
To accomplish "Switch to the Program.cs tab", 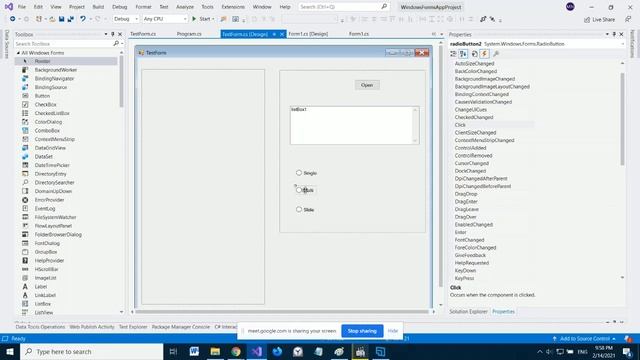I will [x=189, y=34].
